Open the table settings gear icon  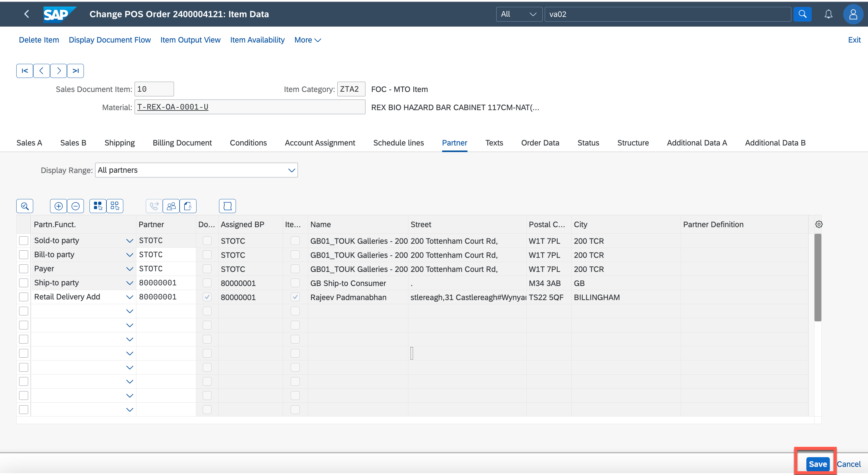819,224
